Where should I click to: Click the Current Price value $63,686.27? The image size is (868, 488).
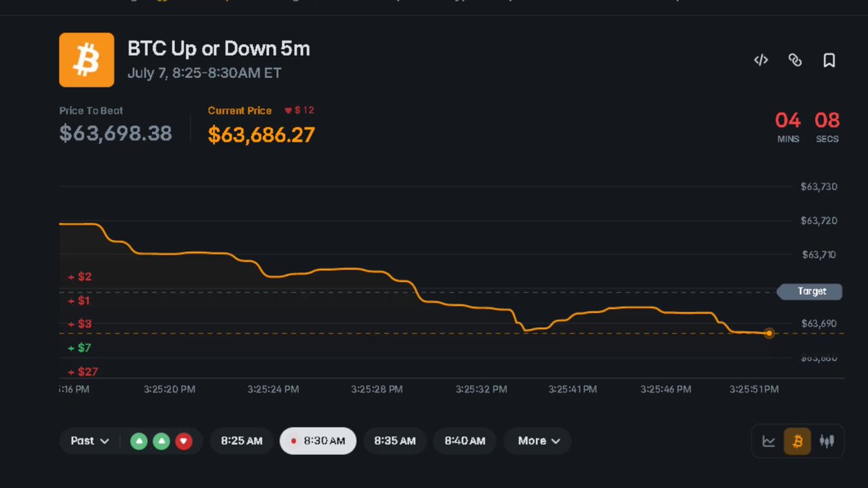[x=261, y=134]
